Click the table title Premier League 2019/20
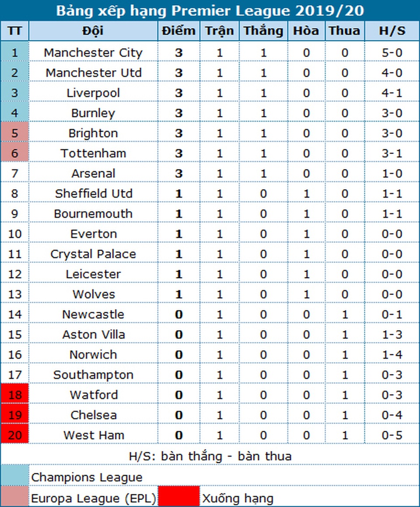420x507 pixels. tap(210, 10)
